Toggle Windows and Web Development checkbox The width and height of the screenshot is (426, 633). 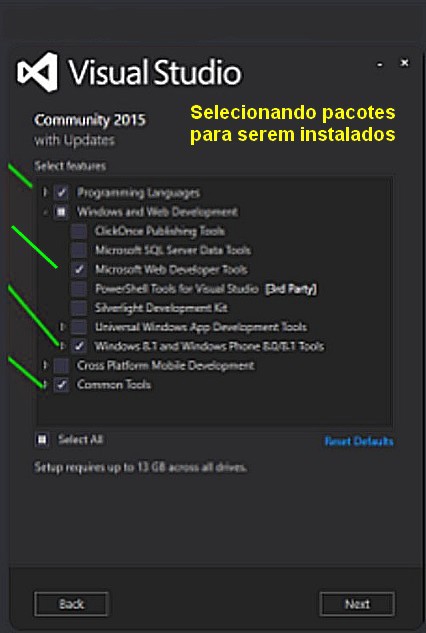click(x=61, y=212)
